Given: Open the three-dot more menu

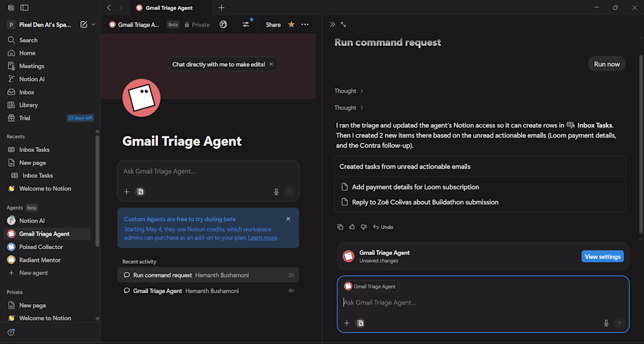Looking at the screenshot, I should (305, 25).
